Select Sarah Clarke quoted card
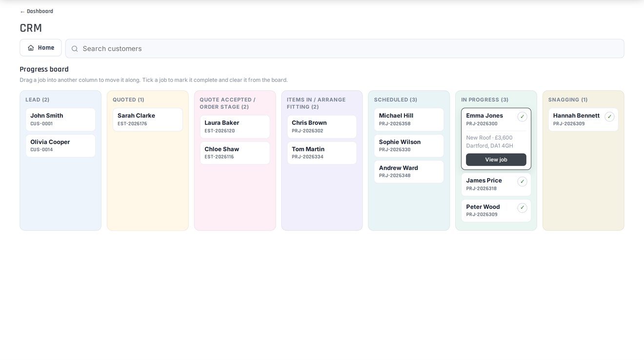Screen dimensions: 644x362 coord(148,120)
